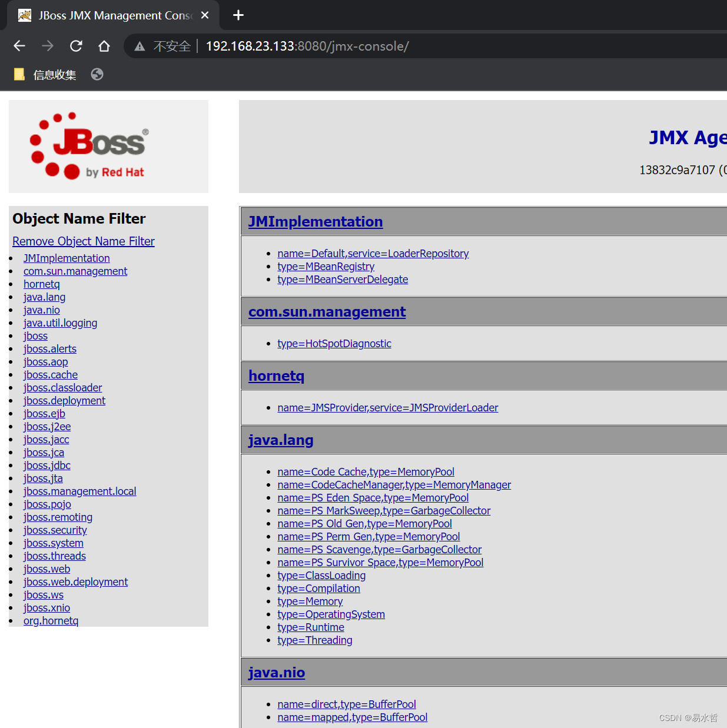
Task: Click the browser forward arrow
Action: pyautogui.click(x=48, y=46)
